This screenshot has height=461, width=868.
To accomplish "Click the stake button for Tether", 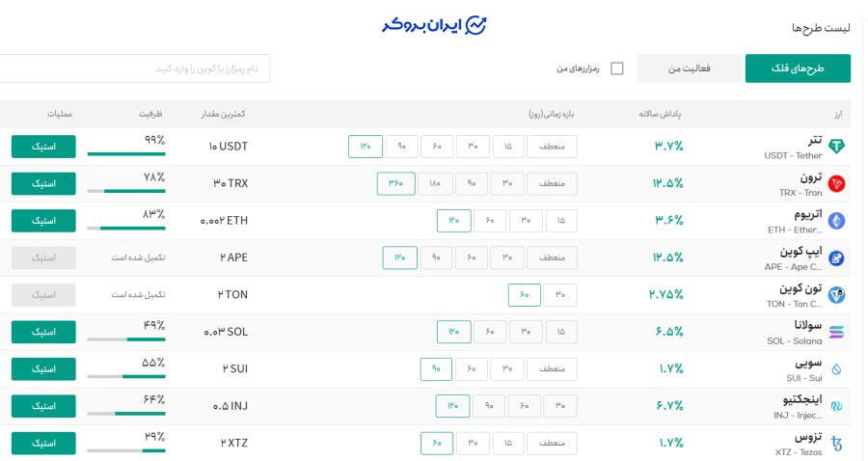I will (43, 147).
